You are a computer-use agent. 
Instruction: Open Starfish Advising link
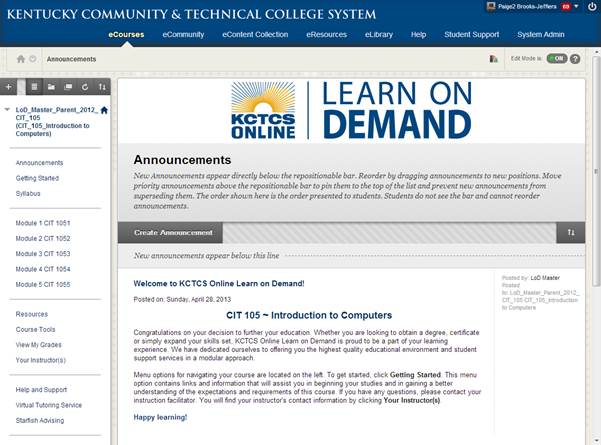40,420
